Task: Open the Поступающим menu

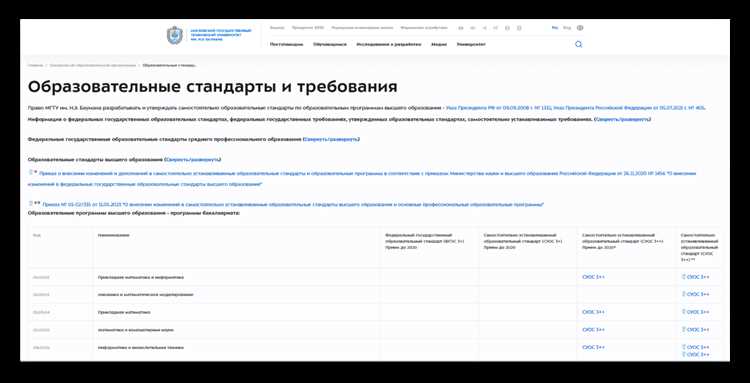Action: click(x=287, y=44)
